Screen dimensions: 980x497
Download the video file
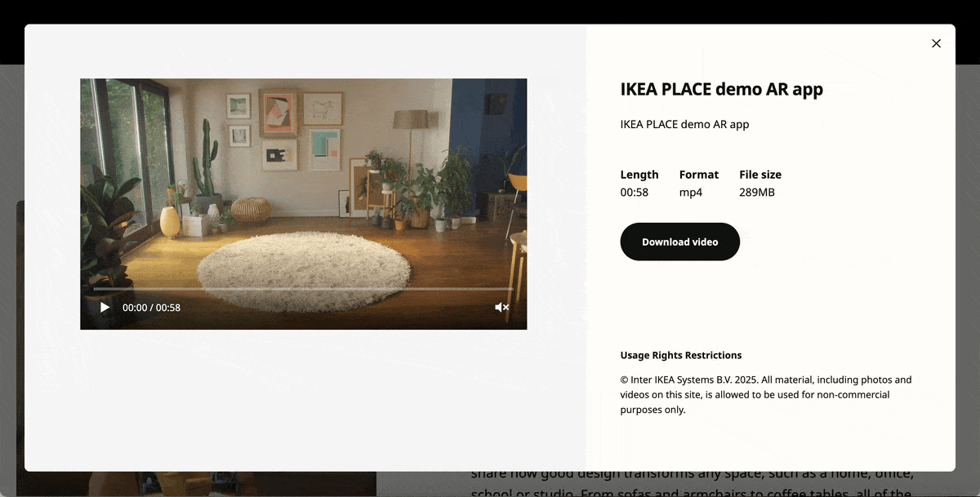point(679,242)
